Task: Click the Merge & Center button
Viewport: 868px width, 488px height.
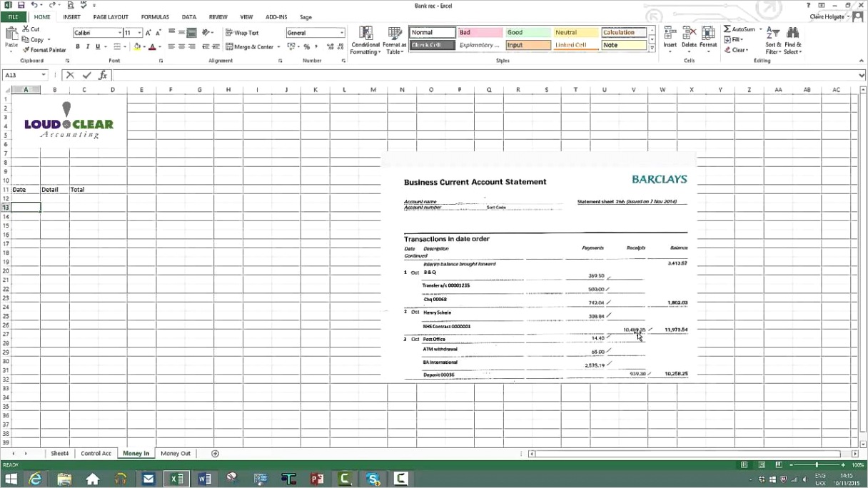Action: point(250,47)
